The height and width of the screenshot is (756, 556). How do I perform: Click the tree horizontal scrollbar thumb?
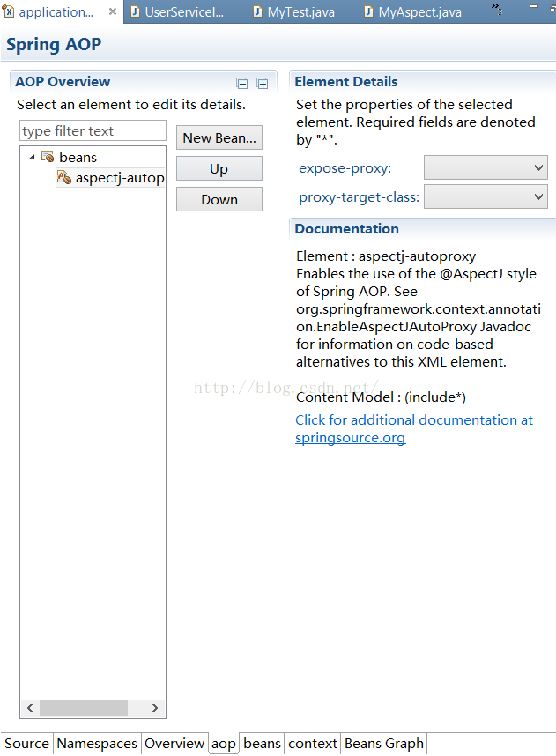pos(84,708)
